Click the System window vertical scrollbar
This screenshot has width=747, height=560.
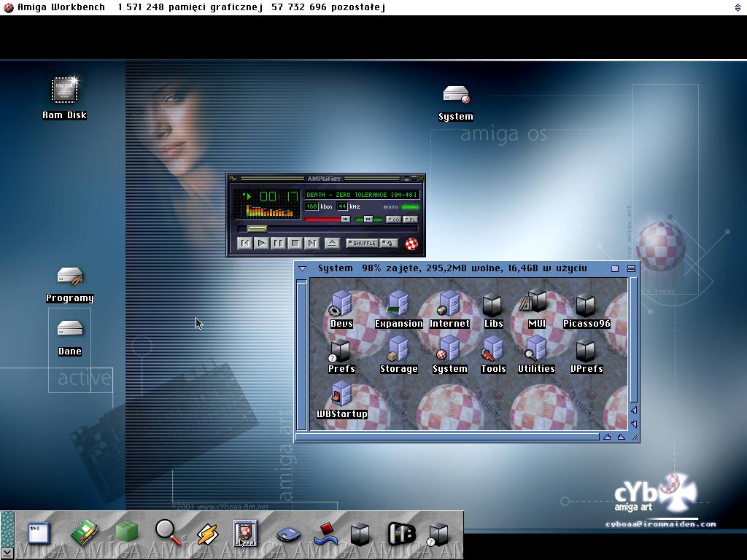coord(634,340)
